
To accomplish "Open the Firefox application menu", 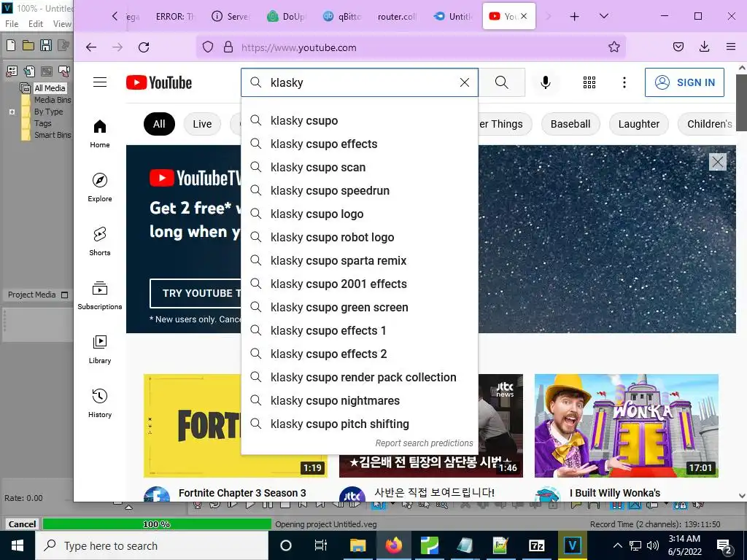I will pos(731,47).
